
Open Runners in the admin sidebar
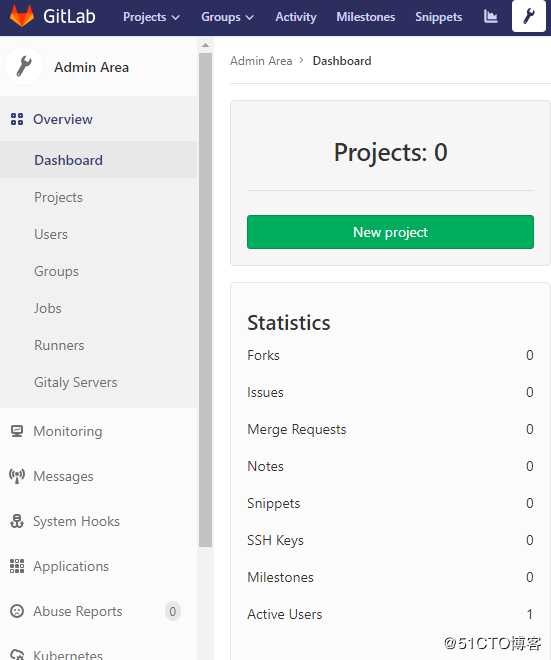click(59, 346)
